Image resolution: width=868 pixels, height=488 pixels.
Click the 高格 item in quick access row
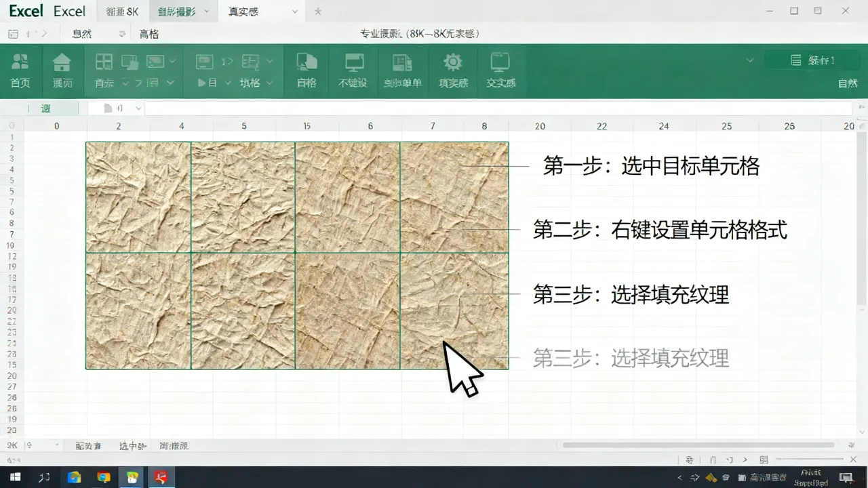[x=149, y=34]
